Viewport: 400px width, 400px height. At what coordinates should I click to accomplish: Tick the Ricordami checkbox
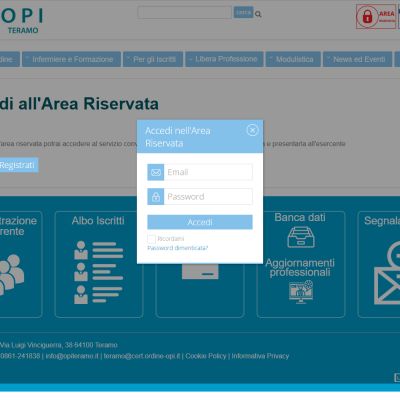click(151, 239)
